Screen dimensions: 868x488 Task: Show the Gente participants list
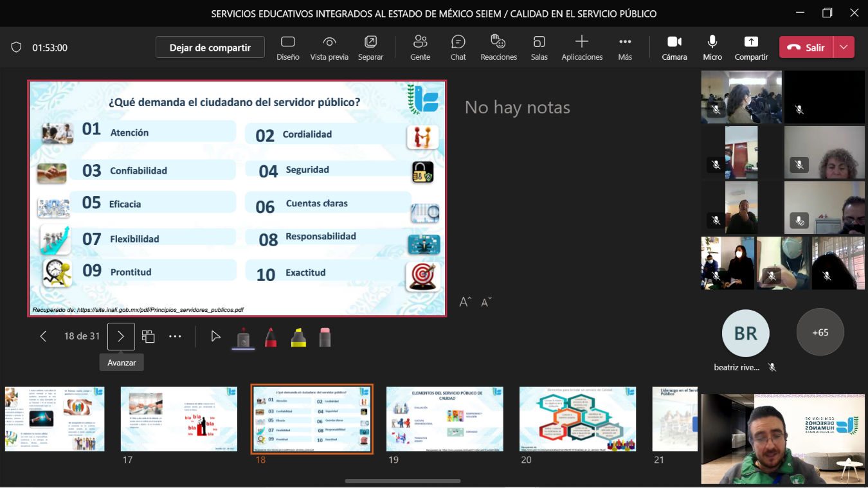(x=420, y=48)
